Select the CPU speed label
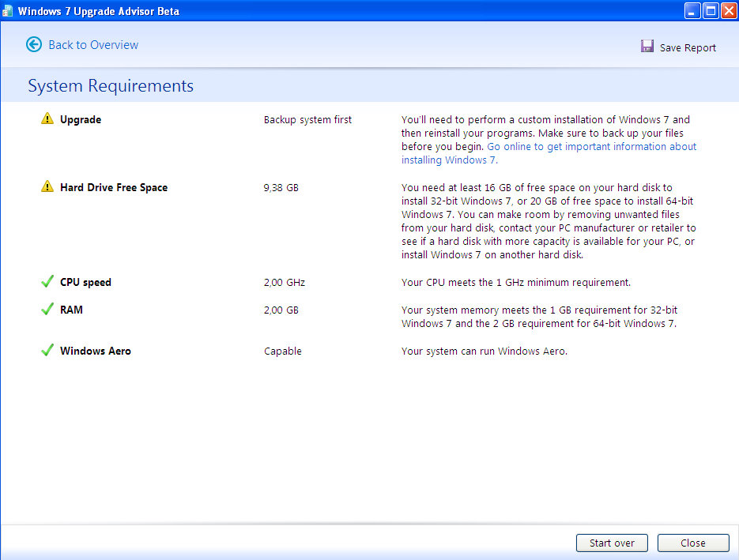 (85, 282)
